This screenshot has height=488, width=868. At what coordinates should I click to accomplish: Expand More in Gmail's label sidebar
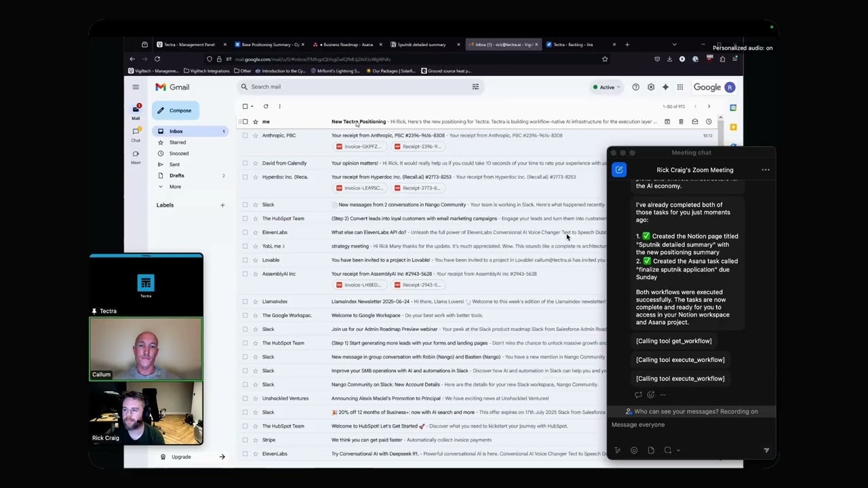pos(175,186)
